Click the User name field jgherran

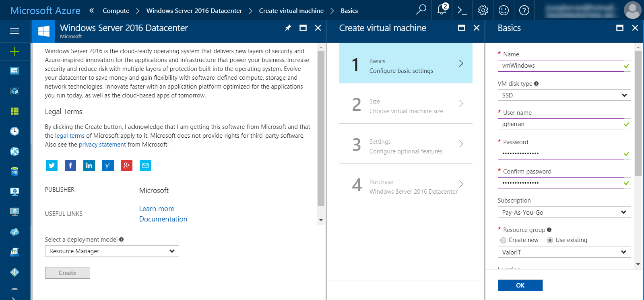[564, 124]
